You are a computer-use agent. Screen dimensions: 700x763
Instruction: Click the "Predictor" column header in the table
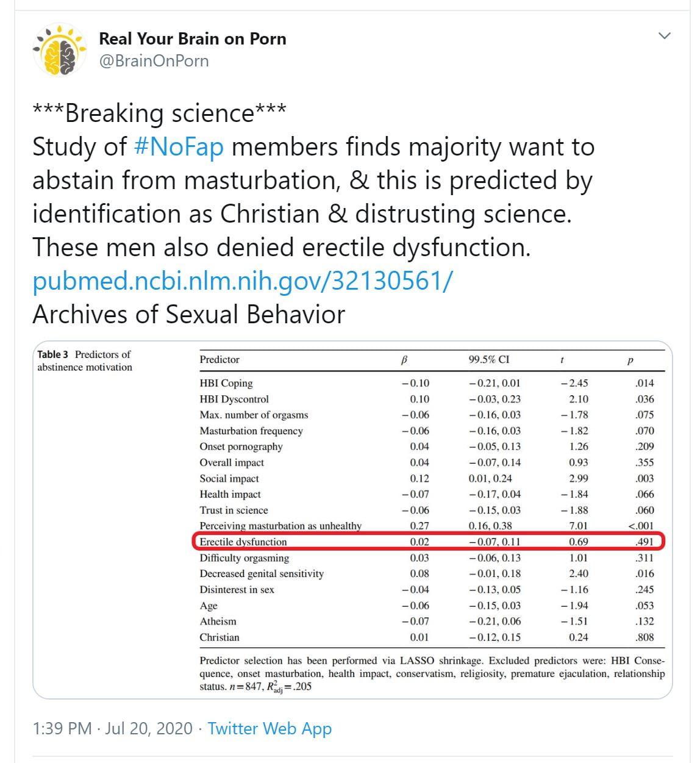[220, 360]
